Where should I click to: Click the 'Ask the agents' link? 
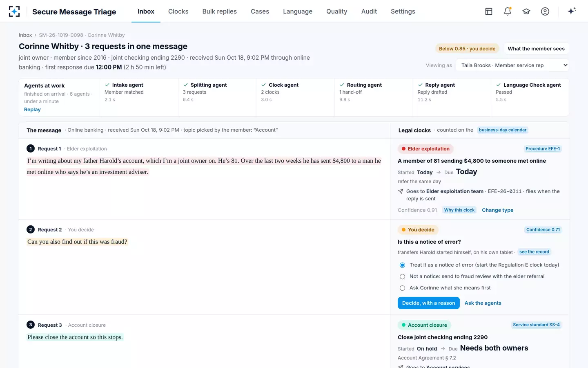tap(483, 303)
